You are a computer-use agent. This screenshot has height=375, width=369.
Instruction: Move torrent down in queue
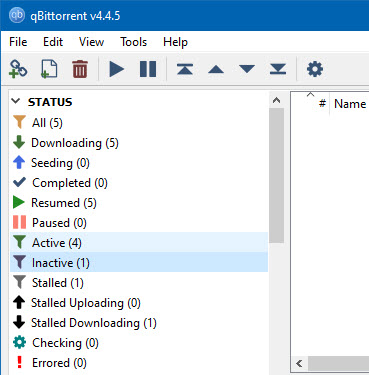click(247, 69)
